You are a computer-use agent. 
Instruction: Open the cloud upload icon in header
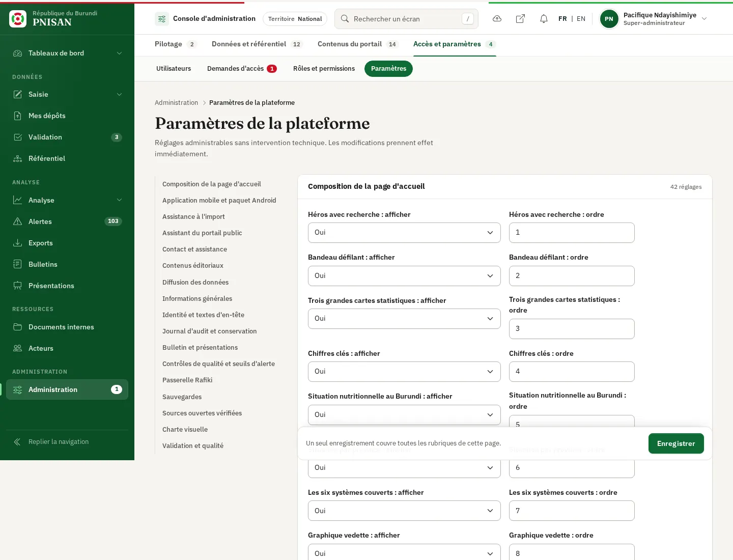click(497, 19)
